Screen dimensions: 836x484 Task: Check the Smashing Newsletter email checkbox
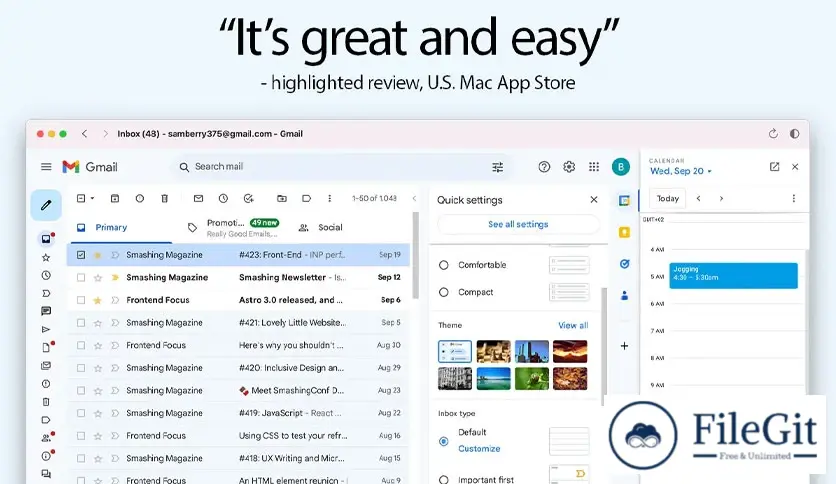click(x=81, y=277)
